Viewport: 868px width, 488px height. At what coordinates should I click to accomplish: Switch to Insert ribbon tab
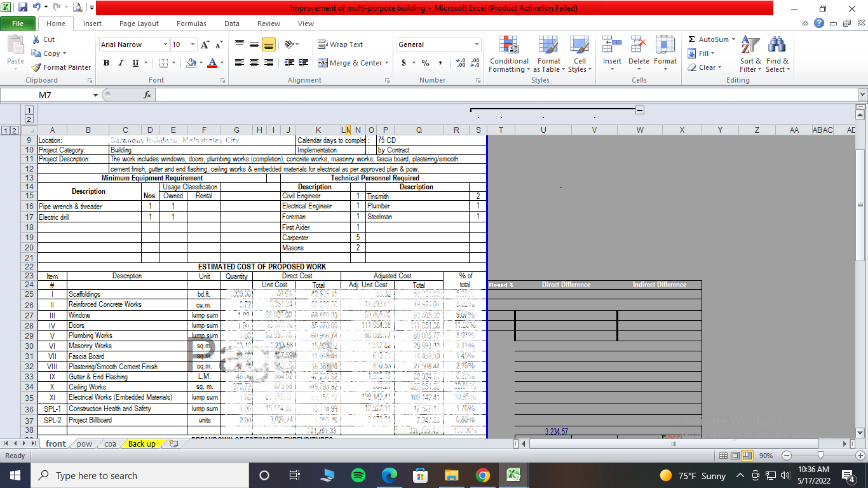point(92,24)
